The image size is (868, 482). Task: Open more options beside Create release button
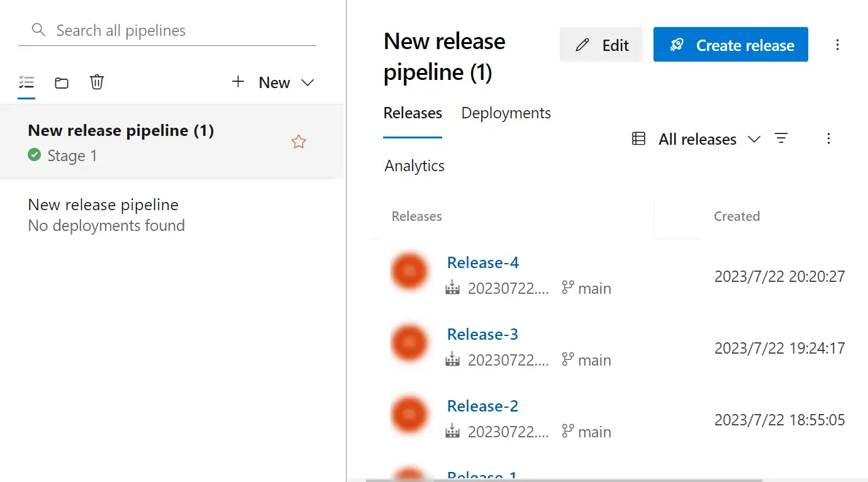click(x=837, y=45)
